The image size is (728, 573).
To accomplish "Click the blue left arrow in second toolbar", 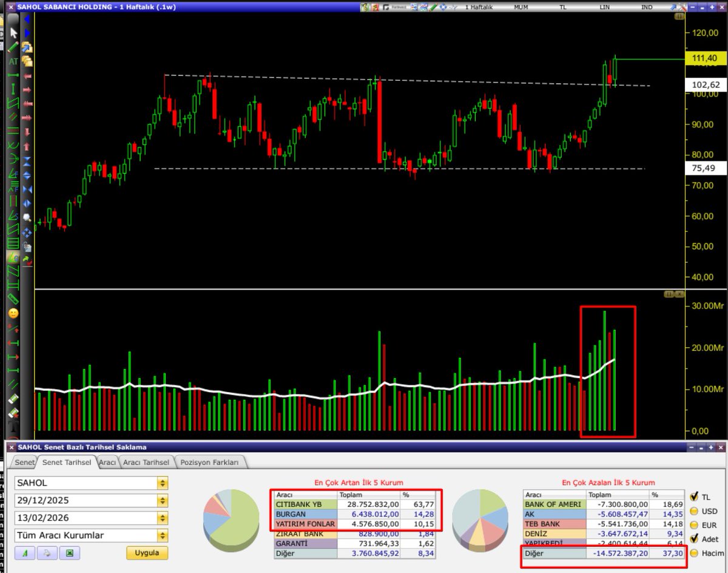I will click(27, 19).
